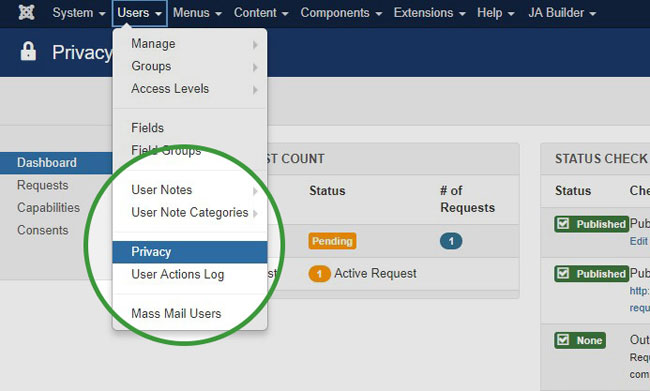Viewport: 650px width, 391px height.
Task: Choose Manage in the Users menu
Action: coord(189,44)
